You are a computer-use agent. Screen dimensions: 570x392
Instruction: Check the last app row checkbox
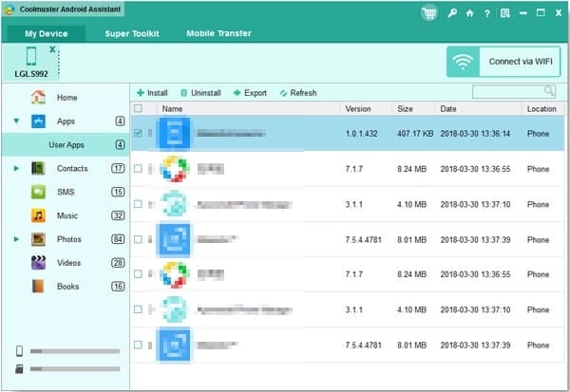coord(139,345)
